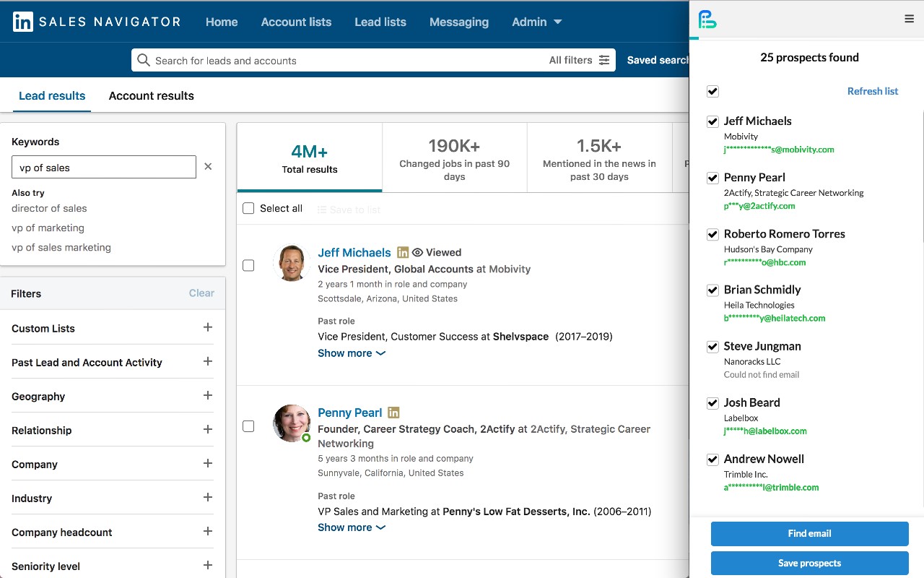Open the extension hamburger menu
Image resolution: width=924 pixels, height=578 pixels.
(x=910, y=19)
